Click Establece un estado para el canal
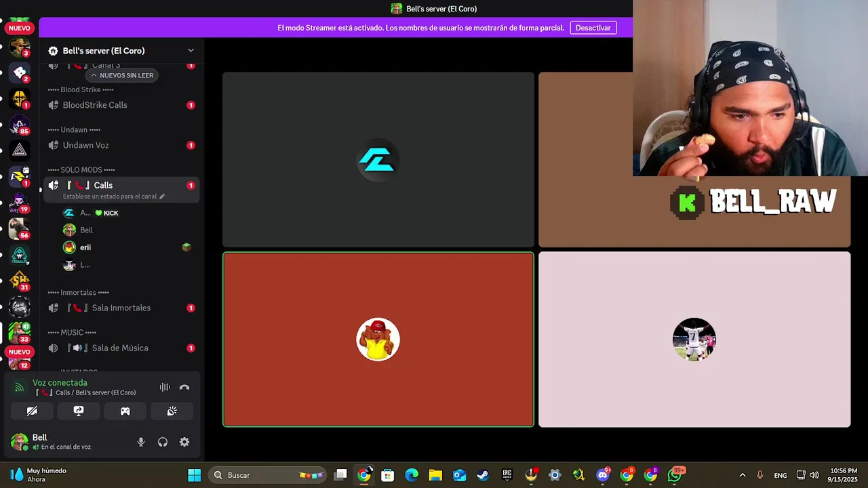The height and width of the screenshot is (488, 868). [110, 197]
